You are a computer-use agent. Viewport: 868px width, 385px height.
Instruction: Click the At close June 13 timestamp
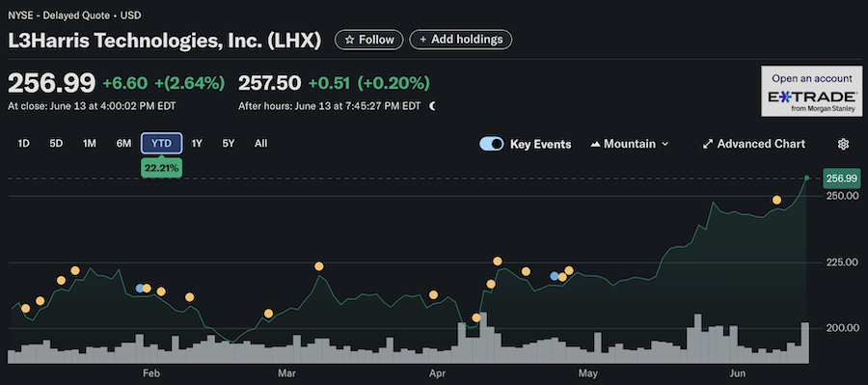[x=92, y=106]
